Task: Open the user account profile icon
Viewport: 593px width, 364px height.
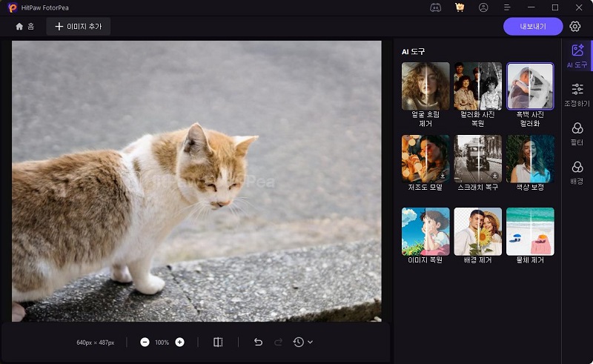Action: tap(483, 7)
